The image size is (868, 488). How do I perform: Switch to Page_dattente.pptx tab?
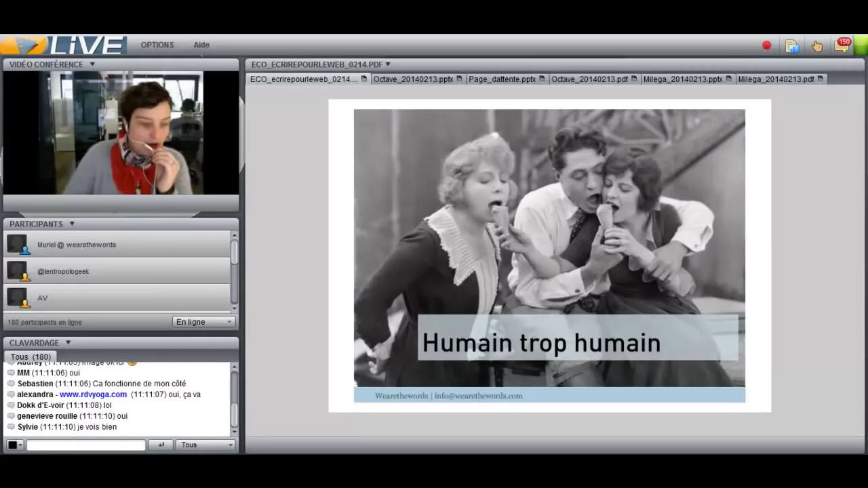point(507,79)
